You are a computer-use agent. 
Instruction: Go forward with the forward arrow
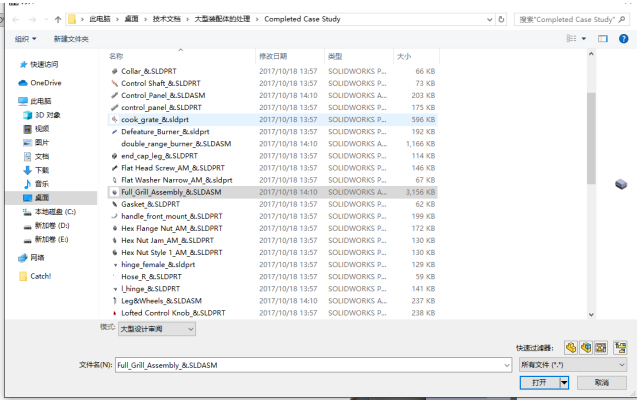(x=33, y=19)
